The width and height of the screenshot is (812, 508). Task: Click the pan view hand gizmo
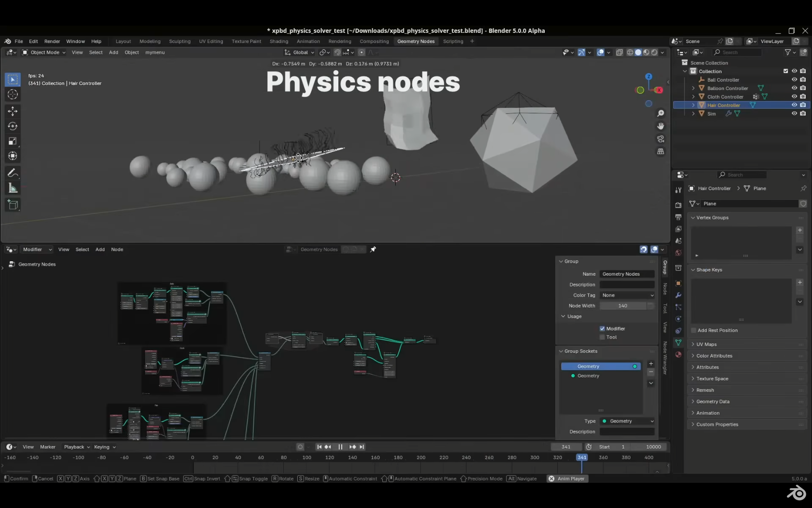point(661,126)
